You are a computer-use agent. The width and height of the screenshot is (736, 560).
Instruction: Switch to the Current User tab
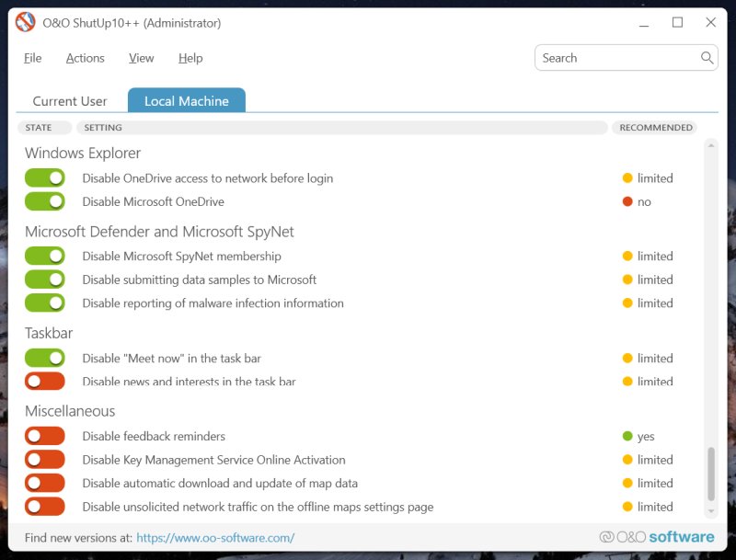[x=70, y=101]
